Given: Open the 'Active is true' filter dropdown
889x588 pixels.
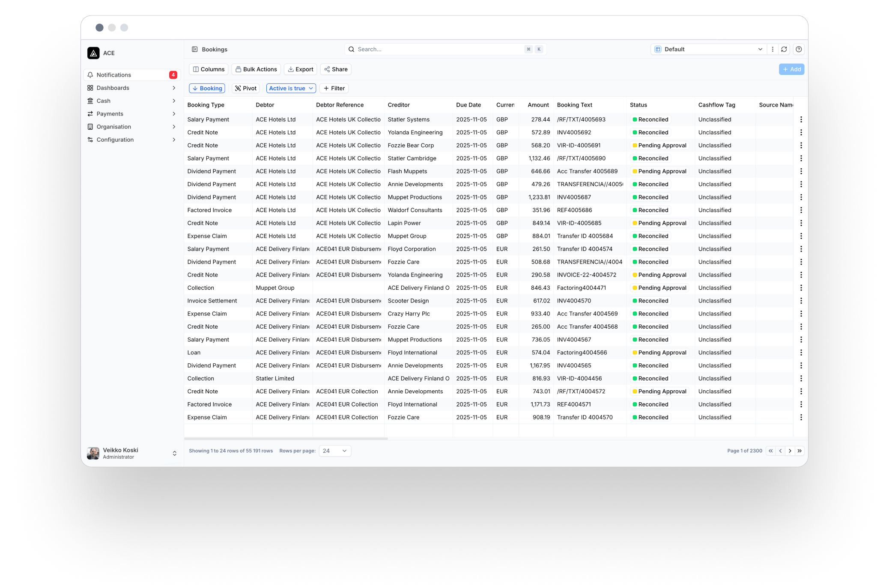Looking at the screenshot, I should click(291, 88).
